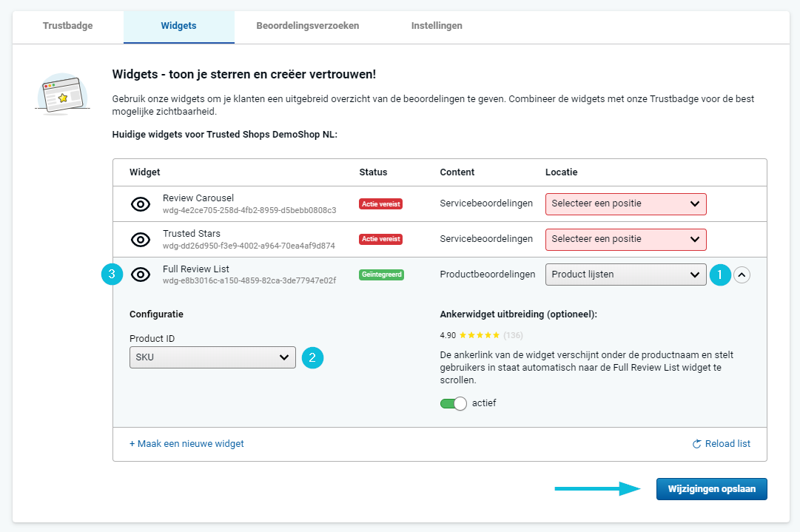Click the Wijzigingen opslaan button
The height and width of the screenshot is (532, 800).
711,489
